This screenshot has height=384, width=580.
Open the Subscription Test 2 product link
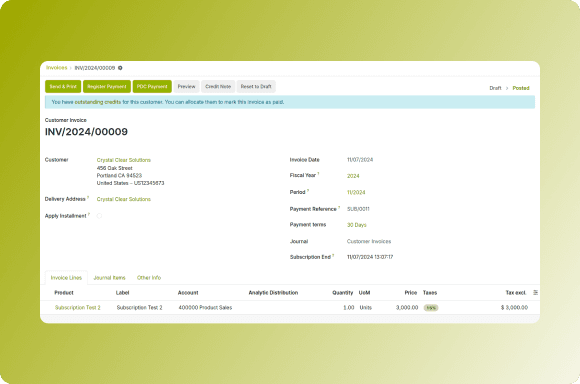78,308
